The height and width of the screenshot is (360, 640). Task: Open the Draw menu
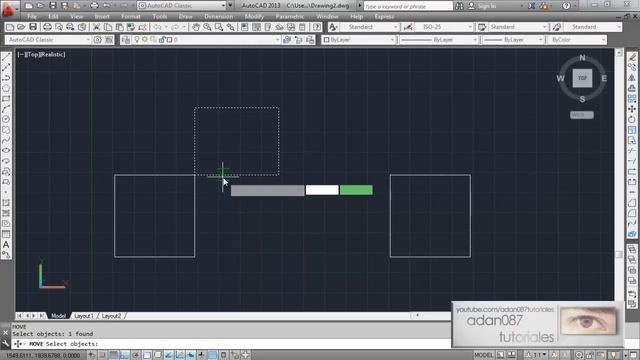click(x=185, y=16)
